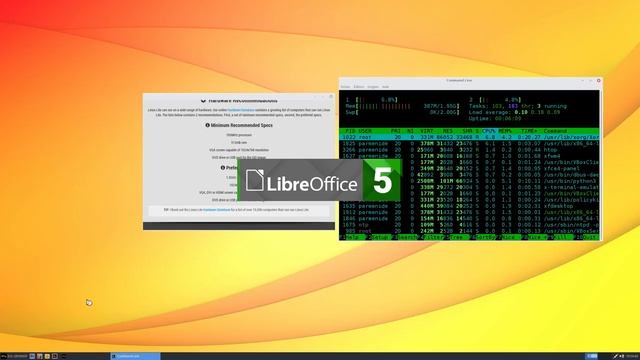Viewport: 640px width, 360px height.
Task: Sort htop by MEM% column header
Action: tap(505, 131)
